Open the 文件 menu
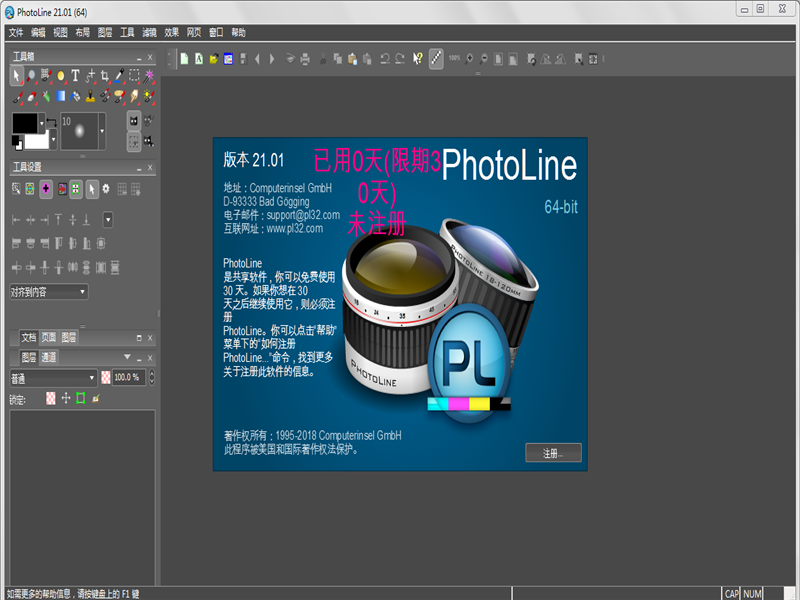 (x=16, y=33)
